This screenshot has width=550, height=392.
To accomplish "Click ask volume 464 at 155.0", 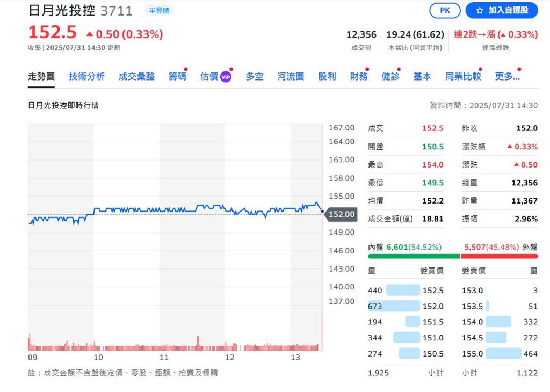I will click(530, 354).
